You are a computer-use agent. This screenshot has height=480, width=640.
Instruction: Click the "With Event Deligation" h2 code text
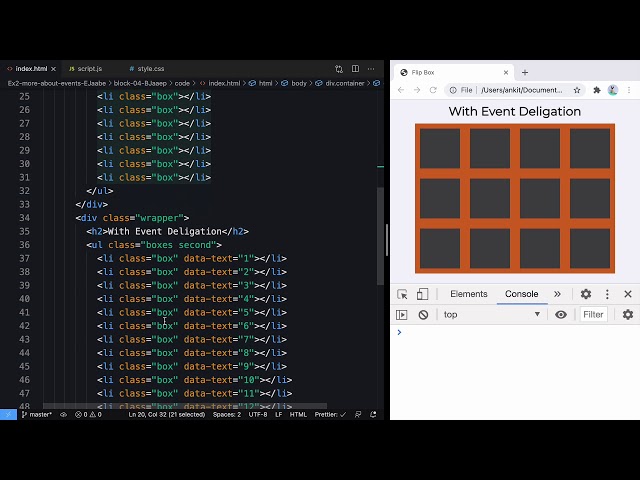pos(165,231)
